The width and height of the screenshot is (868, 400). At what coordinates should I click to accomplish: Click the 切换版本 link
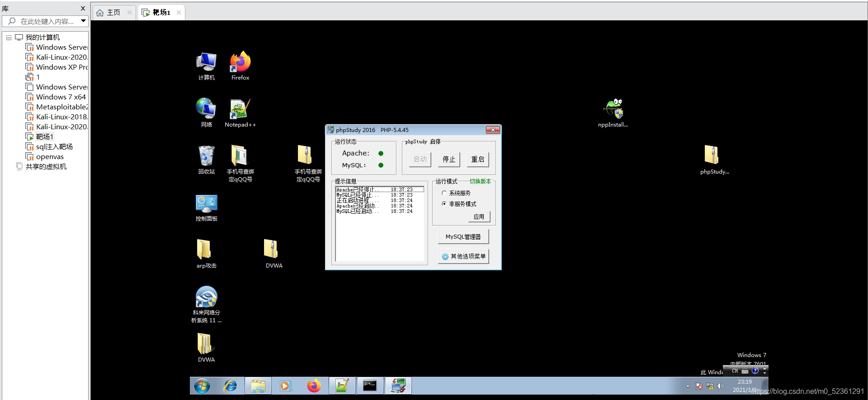click(x=480, y=181)
